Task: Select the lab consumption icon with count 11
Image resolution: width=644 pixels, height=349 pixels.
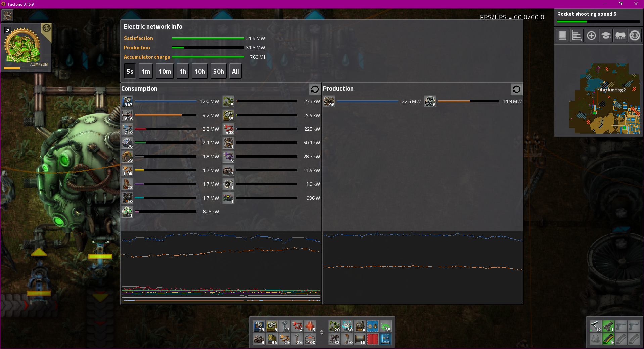Action: (127, 212)
